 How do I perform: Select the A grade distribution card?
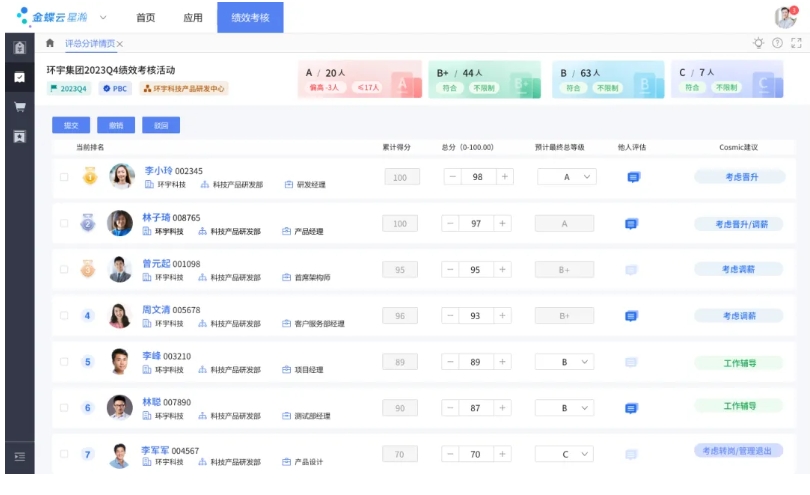pyautogui.click(x=360, y=80)
